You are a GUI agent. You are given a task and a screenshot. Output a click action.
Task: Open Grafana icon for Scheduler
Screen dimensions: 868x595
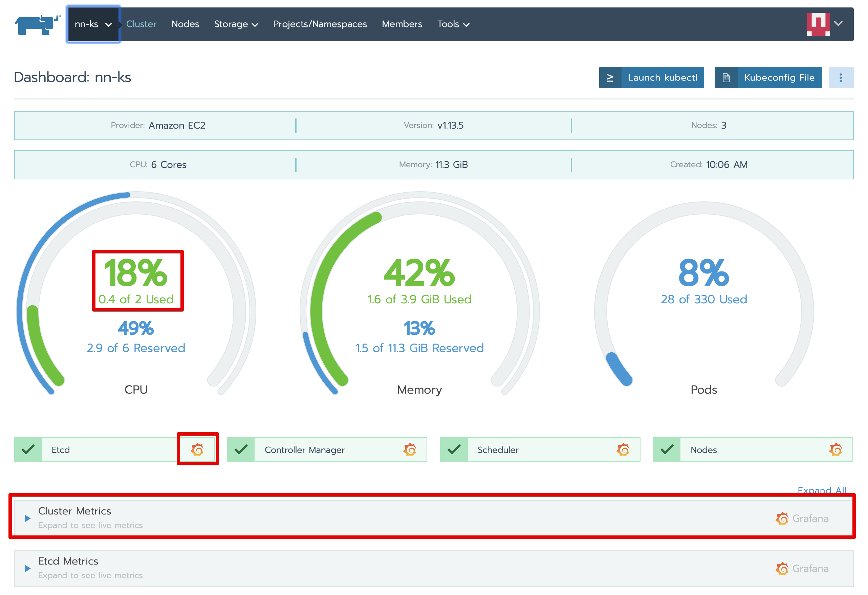623,450
